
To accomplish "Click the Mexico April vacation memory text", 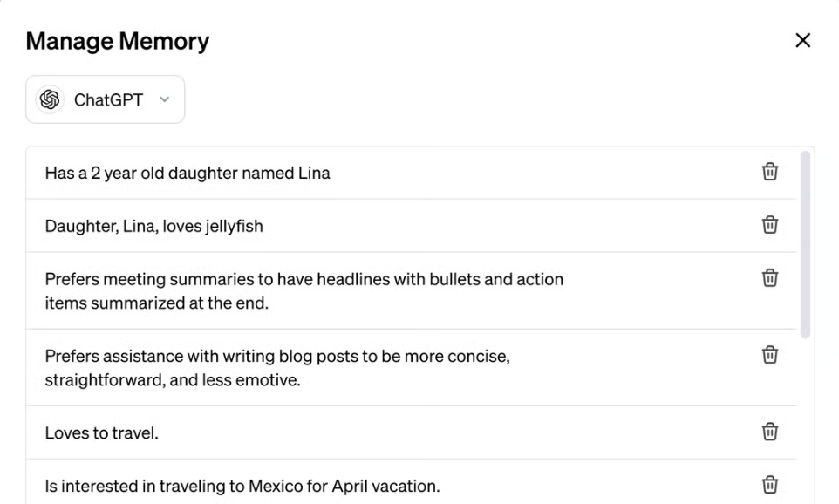I will click(242, 486).
